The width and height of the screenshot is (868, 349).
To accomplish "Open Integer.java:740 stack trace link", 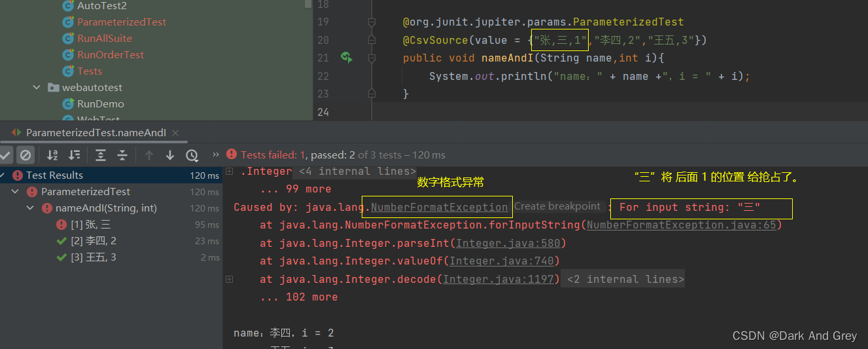I will click(x=501, y=261).
